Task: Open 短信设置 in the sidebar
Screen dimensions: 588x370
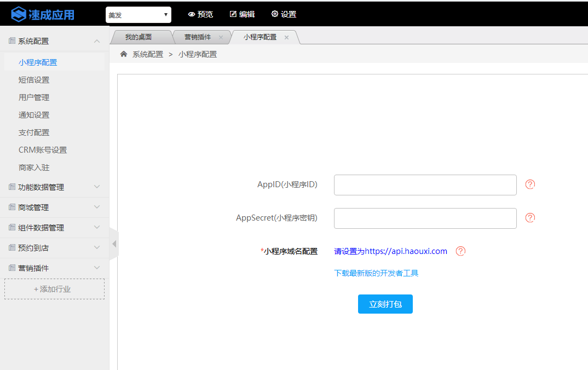Action: [34, 80]
